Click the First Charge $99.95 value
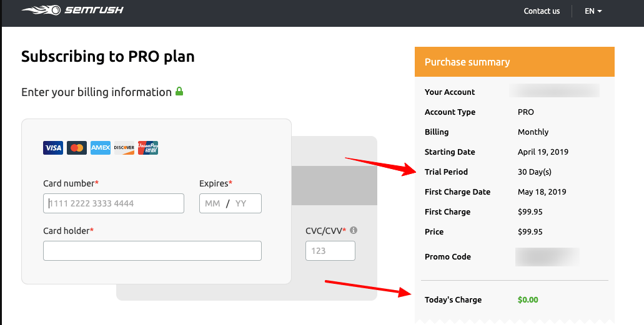This screenshot has width=644, height=325. 530,211
